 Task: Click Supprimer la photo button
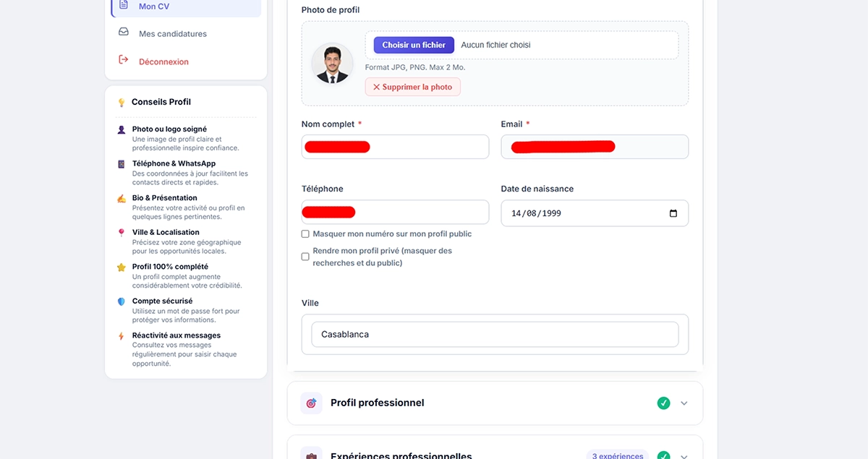click(413, 87)
